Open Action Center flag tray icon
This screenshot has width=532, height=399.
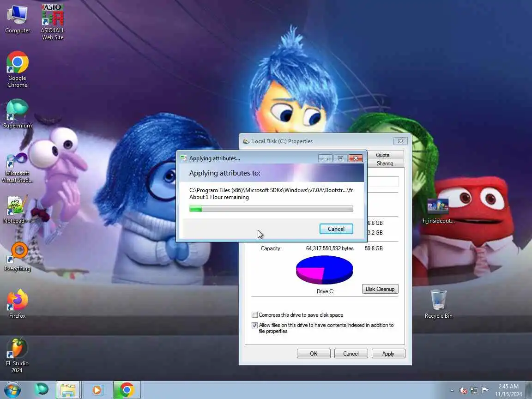[485, 390]
